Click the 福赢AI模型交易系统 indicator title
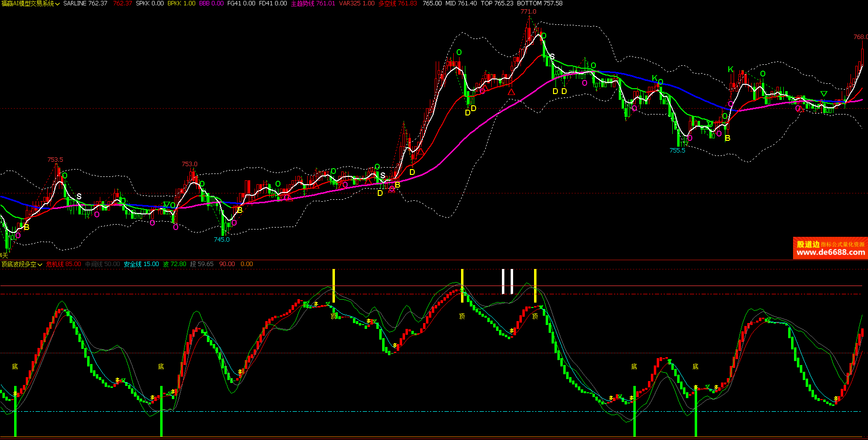 pyautogui.click(x=27, y=3)
